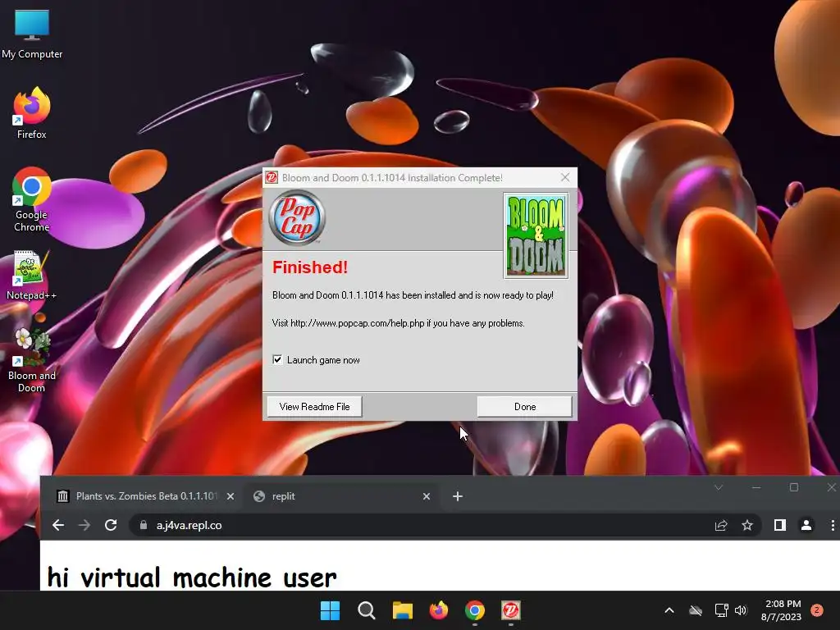Click the share page icon in Chrome

click(721, 525)
